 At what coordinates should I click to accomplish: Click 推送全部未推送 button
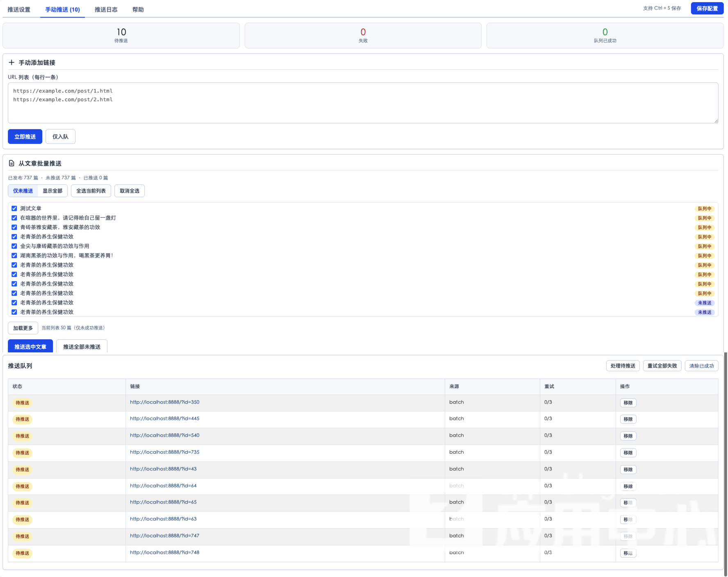click(82, 346)
